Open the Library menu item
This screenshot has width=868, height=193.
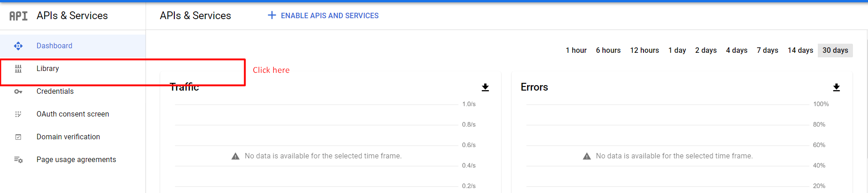(x=47, y=69)
